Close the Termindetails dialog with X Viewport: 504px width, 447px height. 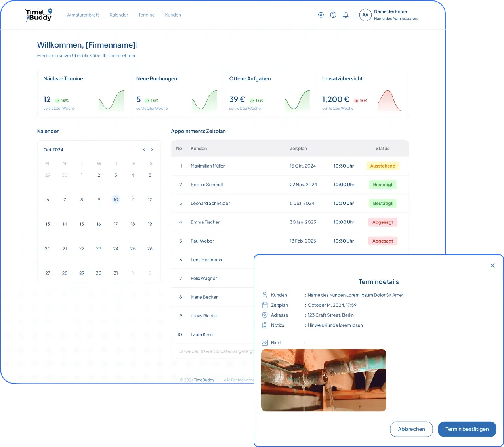click(x=493, y=266)
